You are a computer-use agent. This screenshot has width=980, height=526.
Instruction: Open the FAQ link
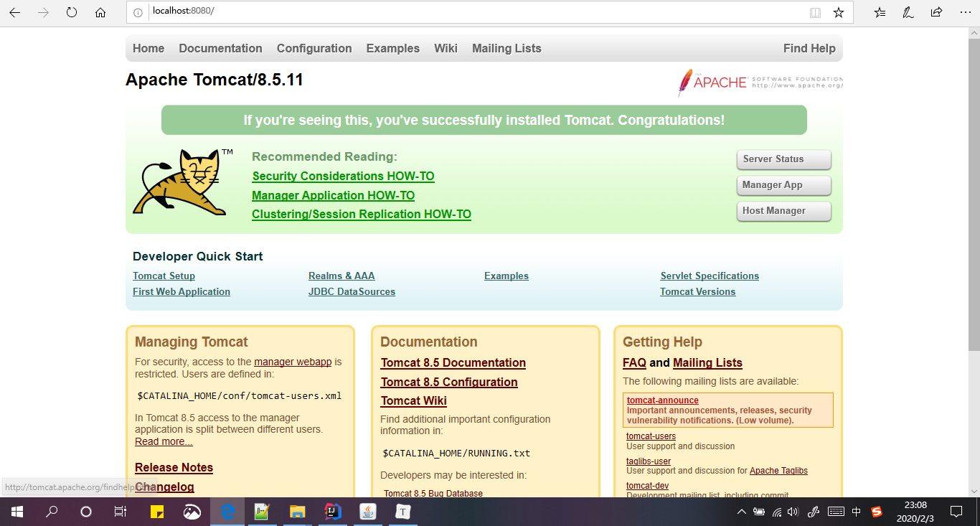(x=634, y=362)
